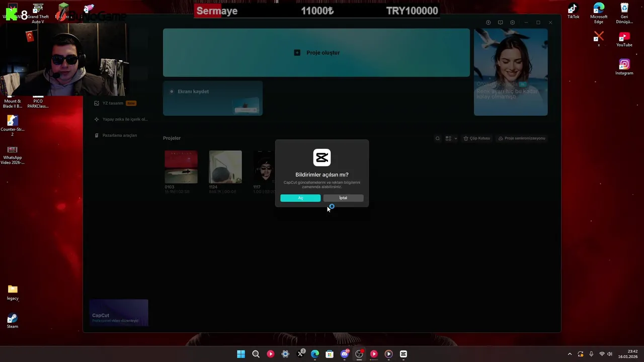The height and width of the screenshot is (362, 644).
Task: Open Steam desktop shortcut
Action: click(x=13, y=321)
